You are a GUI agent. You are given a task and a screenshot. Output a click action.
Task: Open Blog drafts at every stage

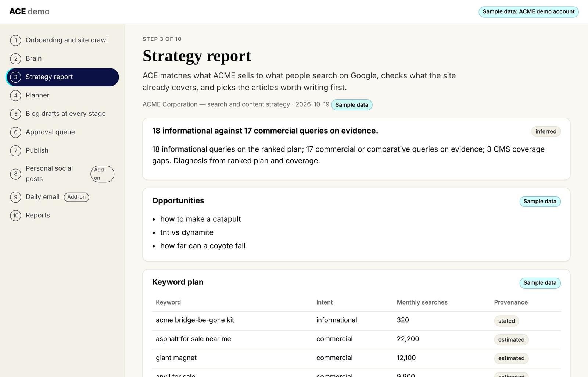pyautogui.click(x=62, y=114)
